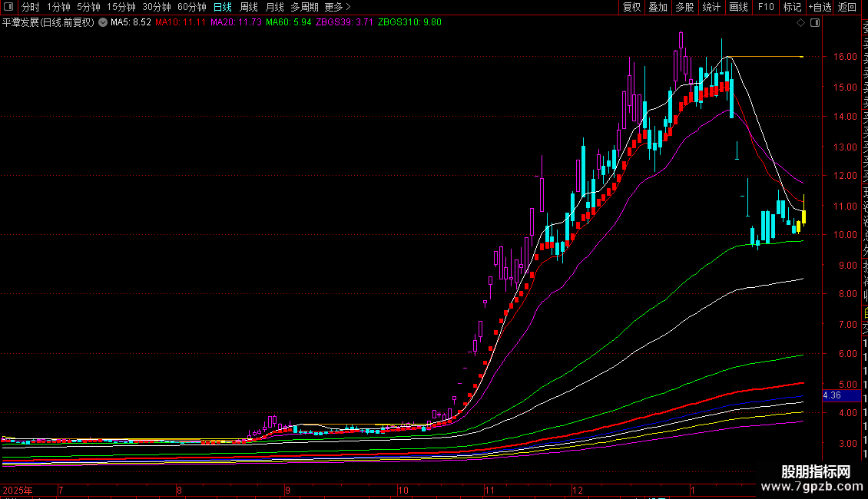
Task: Click the 返回 back button
Action: pos(847,8)
